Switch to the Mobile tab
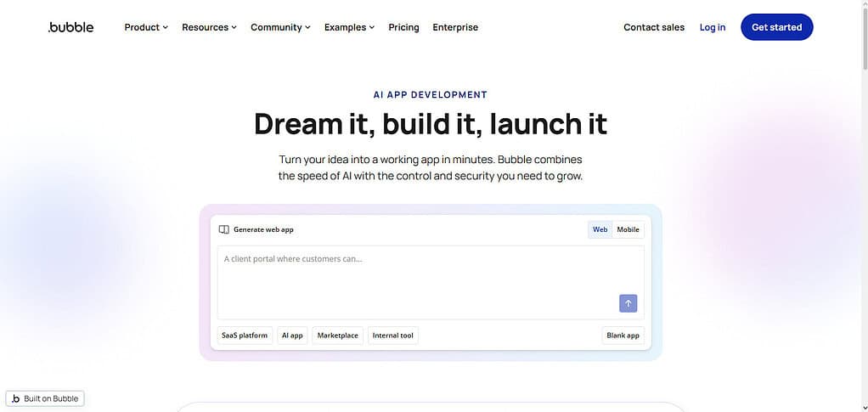 point(628,229)
